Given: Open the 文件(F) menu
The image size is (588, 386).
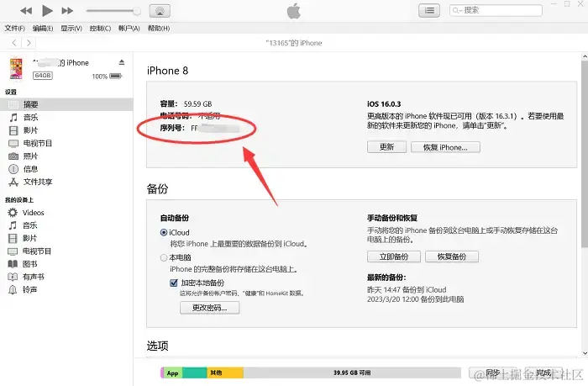Looking at the screenshot, I should pos(14,28).
